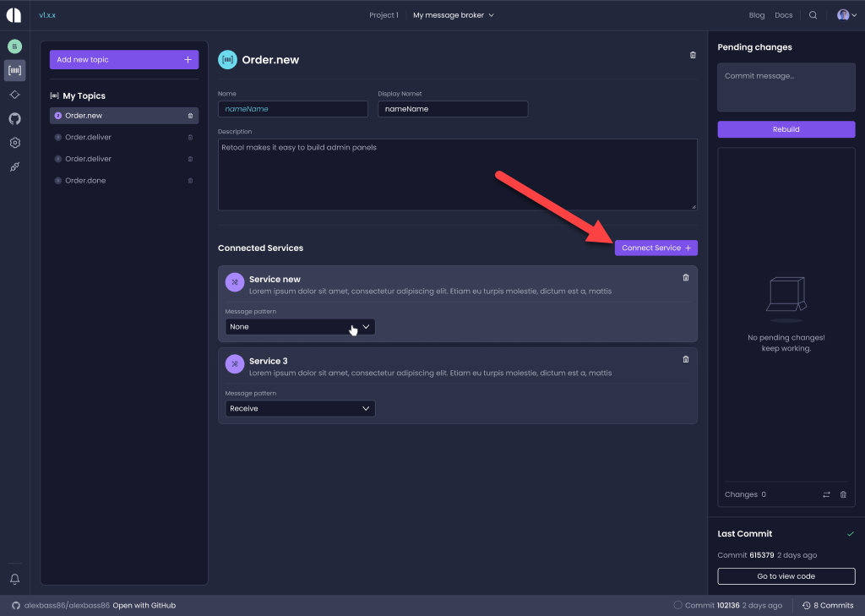Open search using the magnifier icon
865x616 pixels.
(812, 14)
